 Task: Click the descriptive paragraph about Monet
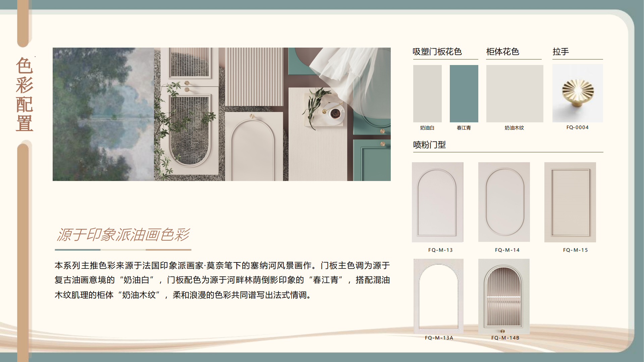click(x=222, y=280)
